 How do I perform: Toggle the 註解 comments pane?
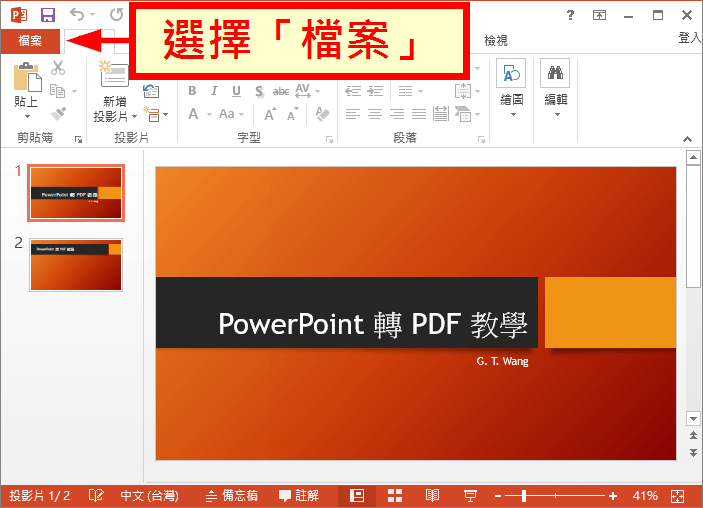299,495
